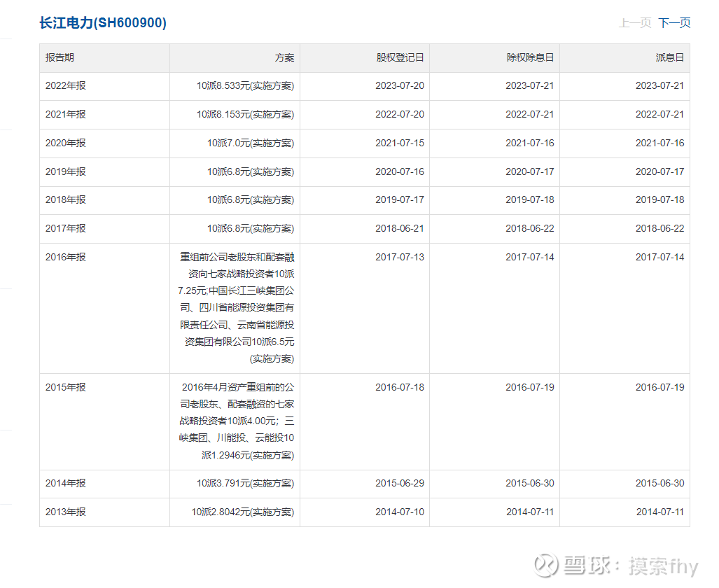
Task: Select plan text 10派2.8042元(实施方案)
Action: pos(242,512)
